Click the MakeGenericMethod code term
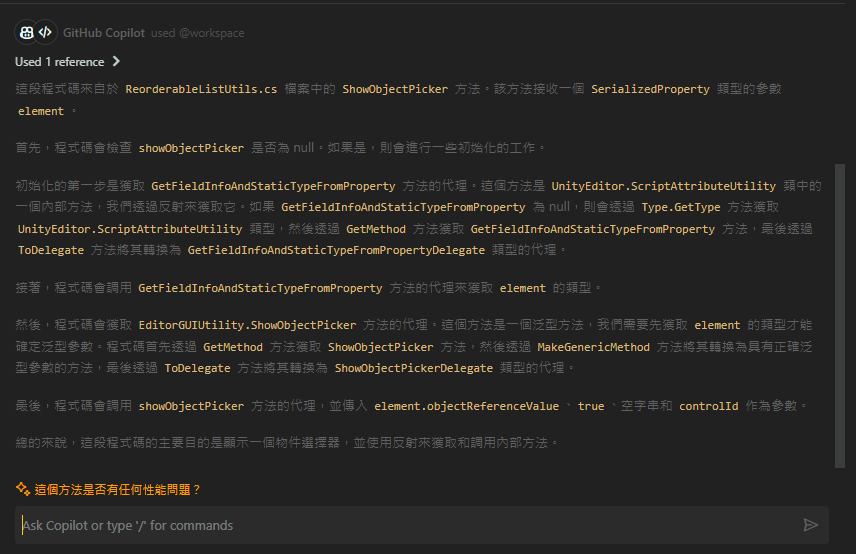The image size is (856, 554). click(593, 347)
